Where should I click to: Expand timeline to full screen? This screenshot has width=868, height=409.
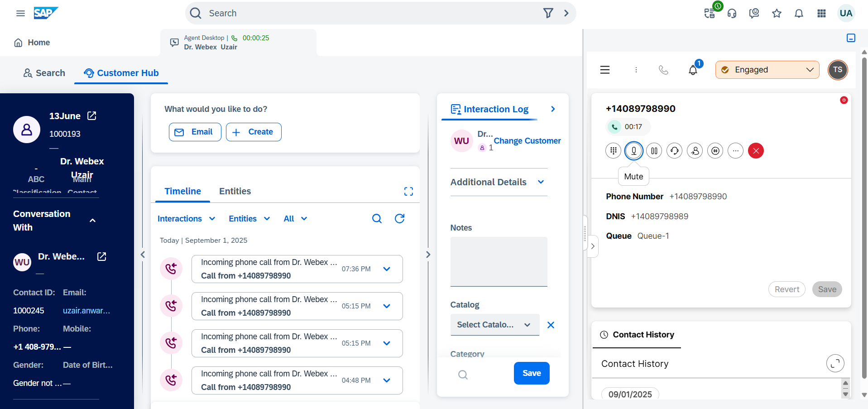click(x=408, y=192)
